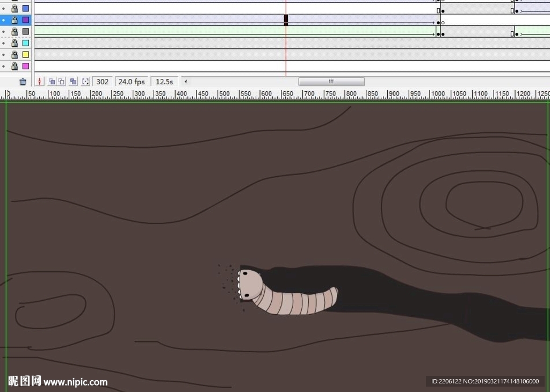
Task: Toggle outlines with the gray layer swatch
Action: 26,32
